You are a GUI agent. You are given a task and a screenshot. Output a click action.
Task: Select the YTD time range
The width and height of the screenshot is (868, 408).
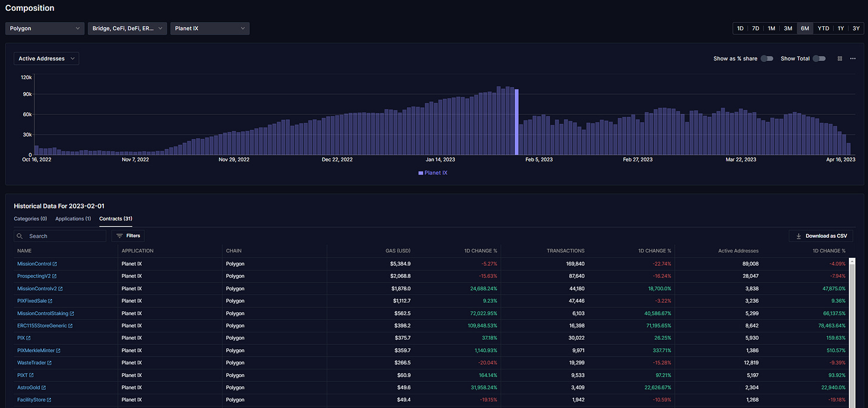(823, 29)
